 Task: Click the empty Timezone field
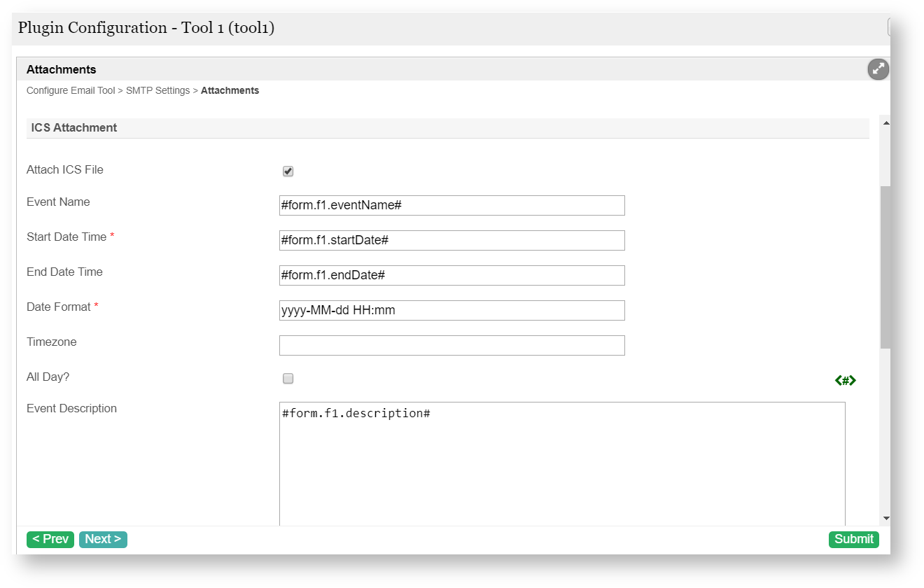tap(451, 345)
